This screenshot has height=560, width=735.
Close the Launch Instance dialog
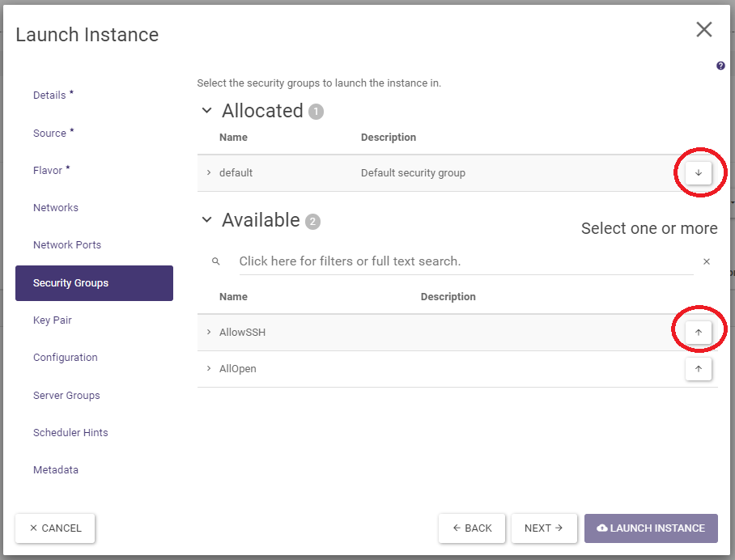[x=703, y=30]
